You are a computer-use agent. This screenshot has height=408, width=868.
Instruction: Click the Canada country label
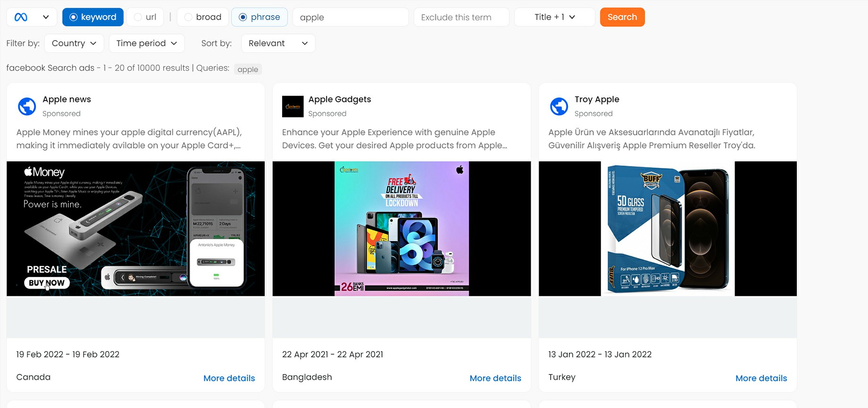[x=33, y=377]
